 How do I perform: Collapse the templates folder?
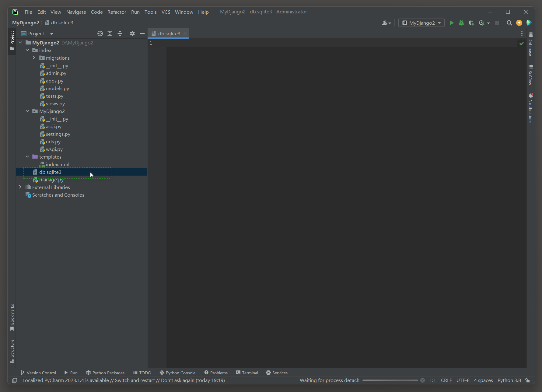click(27, 157)
